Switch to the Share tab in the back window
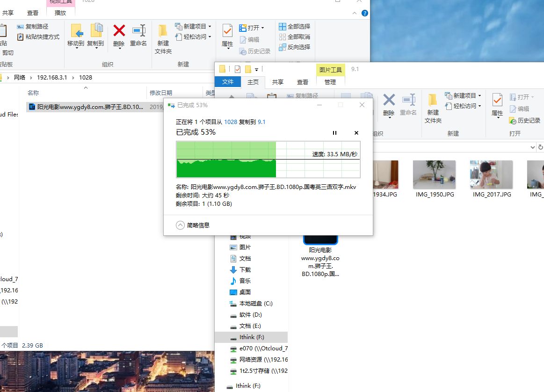544x392 pixels. 7,13
